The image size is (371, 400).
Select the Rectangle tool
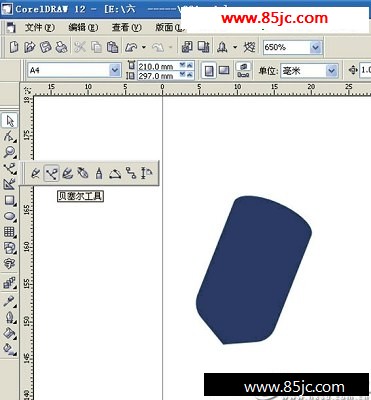click(10, 201)
